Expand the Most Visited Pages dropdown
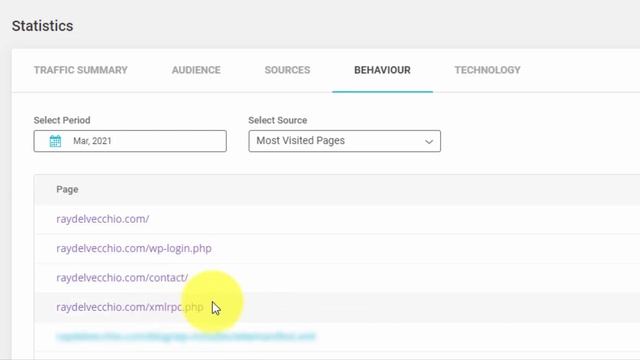 pos(344,141)
